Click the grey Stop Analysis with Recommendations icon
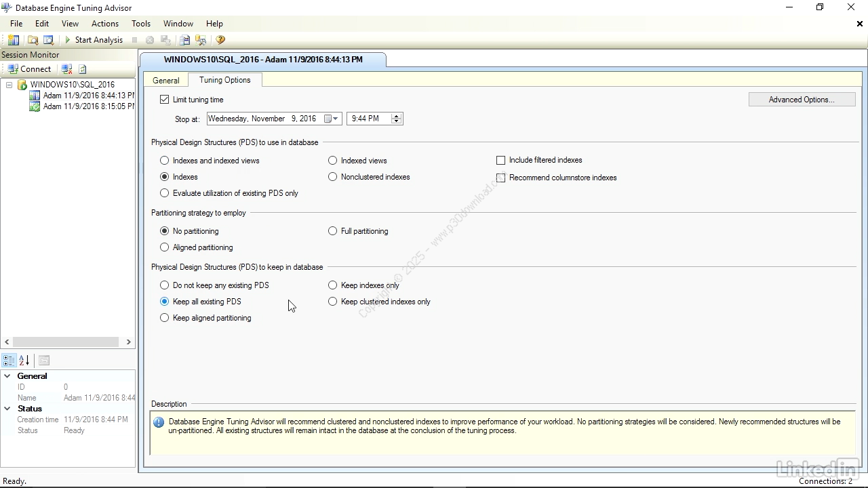 [x=150, y=40]
